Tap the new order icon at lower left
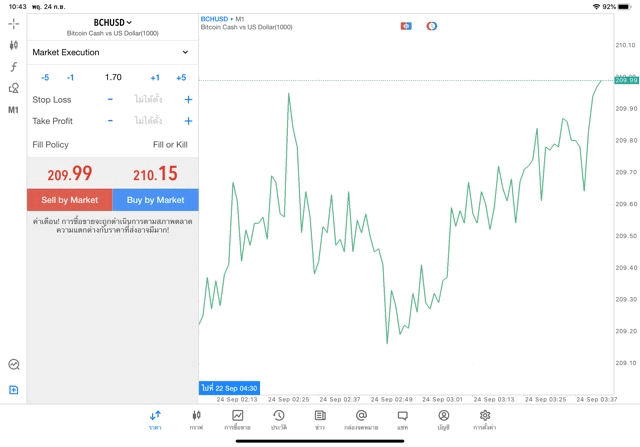This screenshot has height=447, width=640. 13,390
